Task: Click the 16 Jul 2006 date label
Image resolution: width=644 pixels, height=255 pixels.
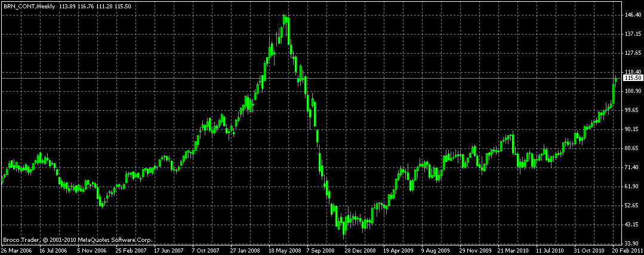Action: tap(53, 250)
